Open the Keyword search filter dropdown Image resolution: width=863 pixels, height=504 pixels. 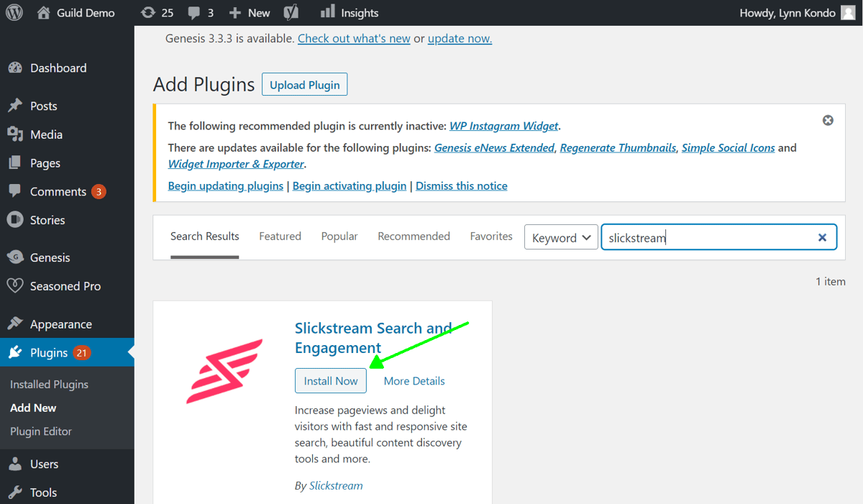tap(561, 237)
